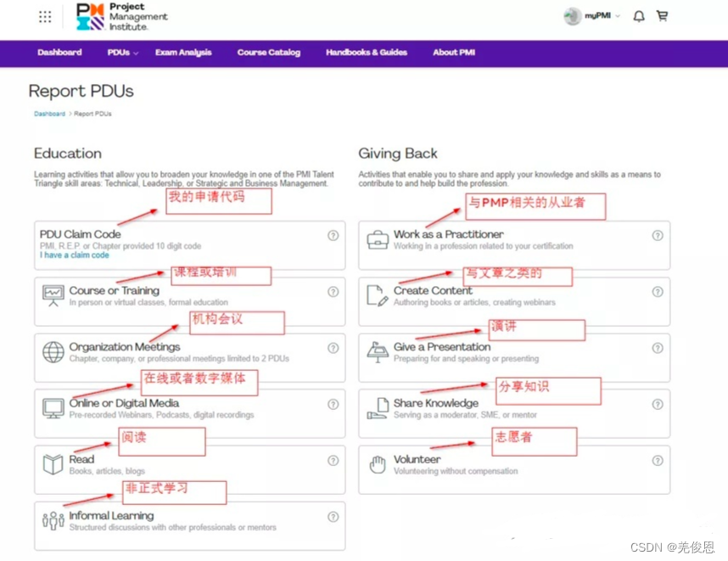This screenshot has height=561, width=728.
Task: Click 'Preparing for and speaking or presenting' text
Action: [466, 358]
